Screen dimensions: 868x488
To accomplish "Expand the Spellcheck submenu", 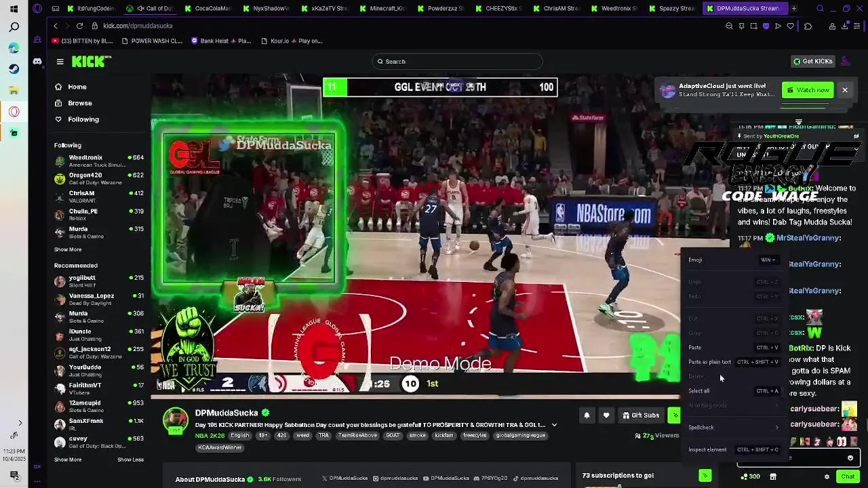I will (x=733, y=428).
